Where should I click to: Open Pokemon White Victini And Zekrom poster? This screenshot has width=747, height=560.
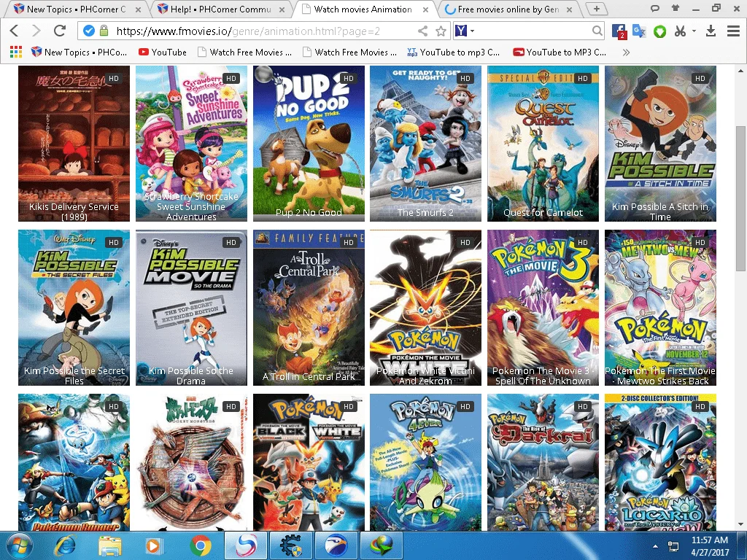click(425, 308)
